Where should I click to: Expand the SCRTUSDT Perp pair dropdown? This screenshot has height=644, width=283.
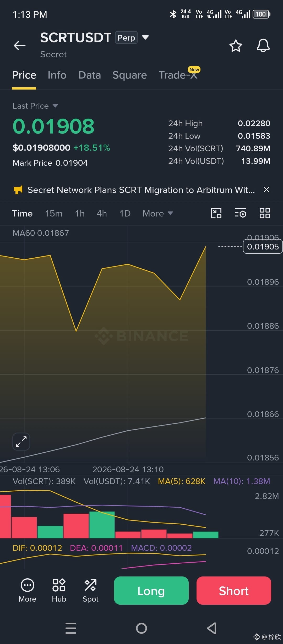(145, 37)
